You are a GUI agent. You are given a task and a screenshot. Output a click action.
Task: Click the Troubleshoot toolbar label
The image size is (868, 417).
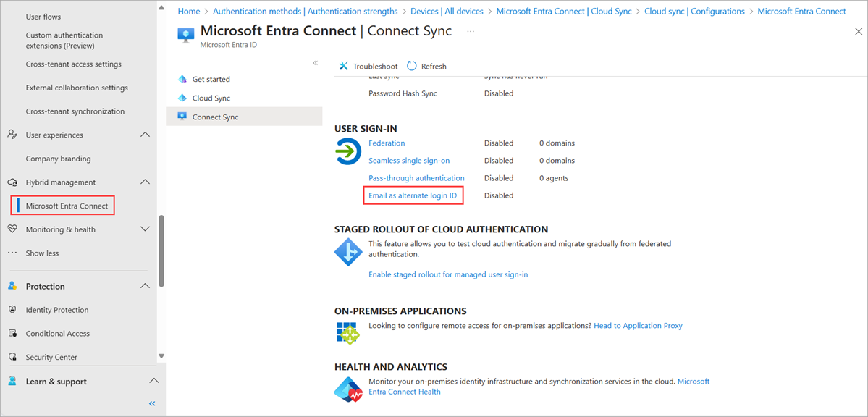pos(375,67)
